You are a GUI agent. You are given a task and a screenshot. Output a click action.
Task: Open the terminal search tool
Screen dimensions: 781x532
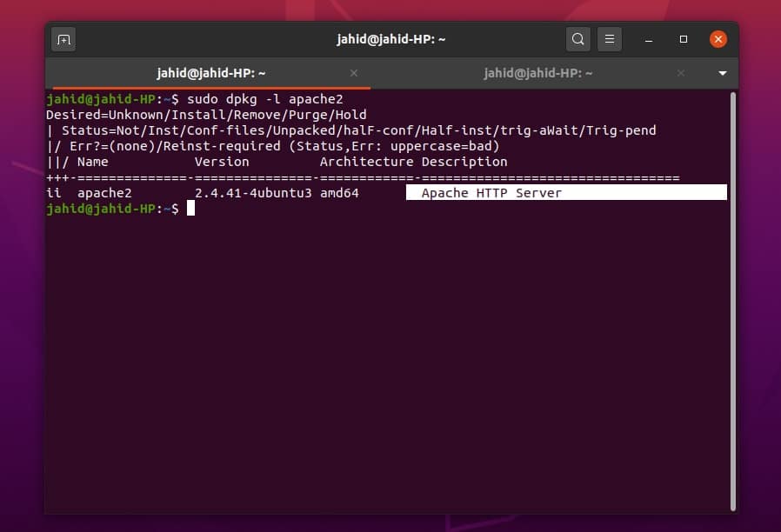[577, 39]
